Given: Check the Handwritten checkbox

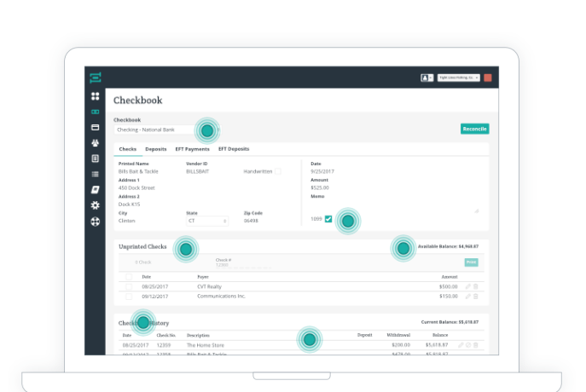Looking at the screenshot, I should tap(277, 171).
